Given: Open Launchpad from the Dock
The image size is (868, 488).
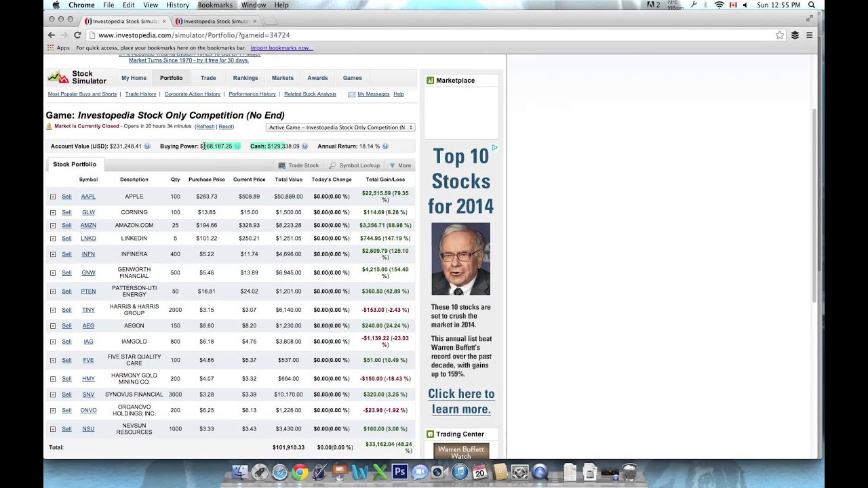Looking at the screenshot, I should [x=260, y=472].
